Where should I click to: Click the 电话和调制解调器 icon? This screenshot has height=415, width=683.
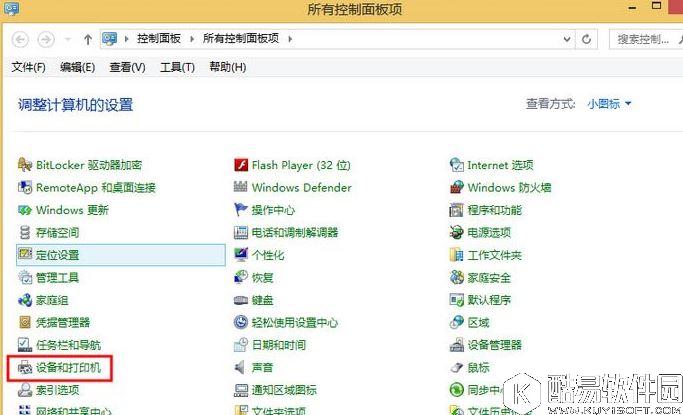tap(241, 233)
